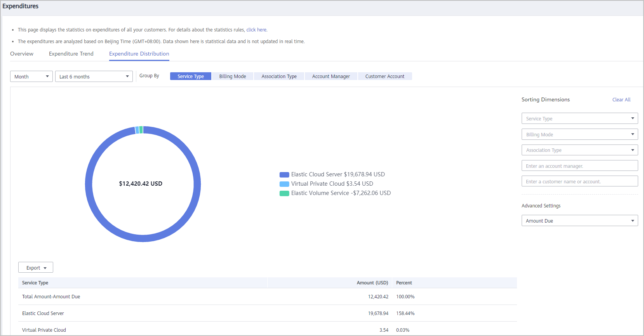Open the Month period dropdown
The image size is (644, 336).
31,77
